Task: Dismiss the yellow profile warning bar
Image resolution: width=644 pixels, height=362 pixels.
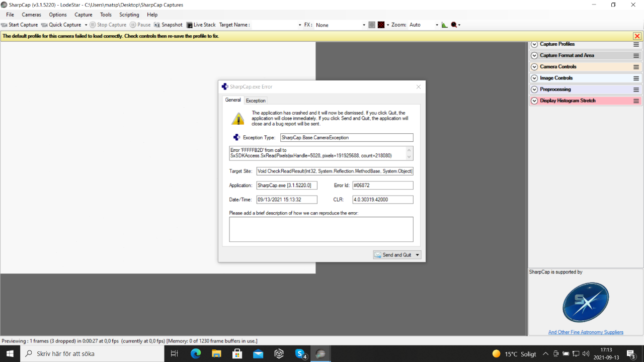Action: pos(637,36)
